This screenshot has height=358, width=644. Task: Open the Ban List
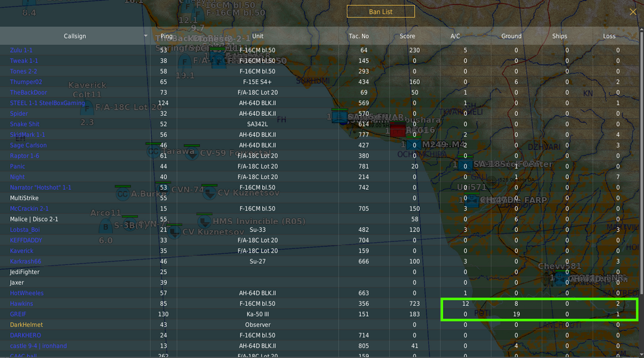click(381, 12)
